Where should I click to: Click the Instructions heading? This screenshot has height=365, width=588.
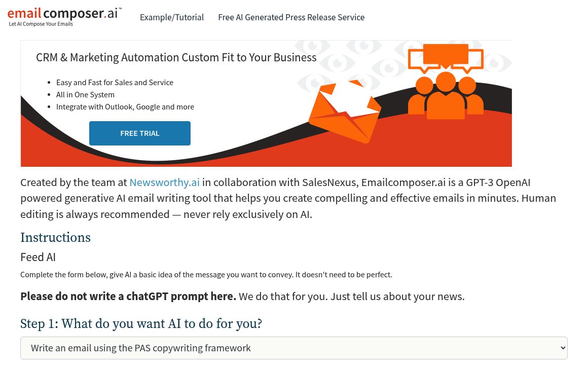coord(55,238)
